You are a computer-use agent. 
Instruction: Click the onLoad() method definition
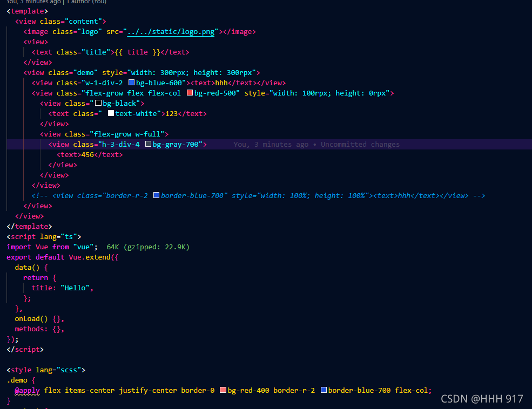[26, 318]
